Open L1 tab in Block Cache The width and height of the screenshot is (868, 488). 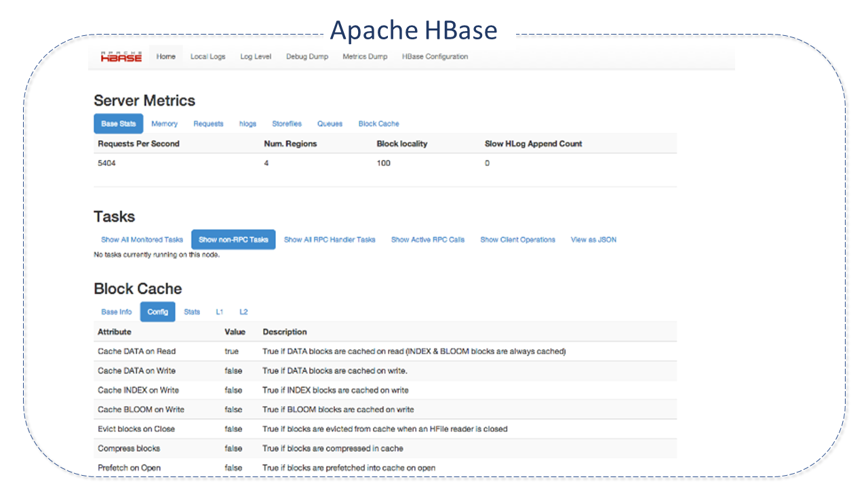point(220,312)
